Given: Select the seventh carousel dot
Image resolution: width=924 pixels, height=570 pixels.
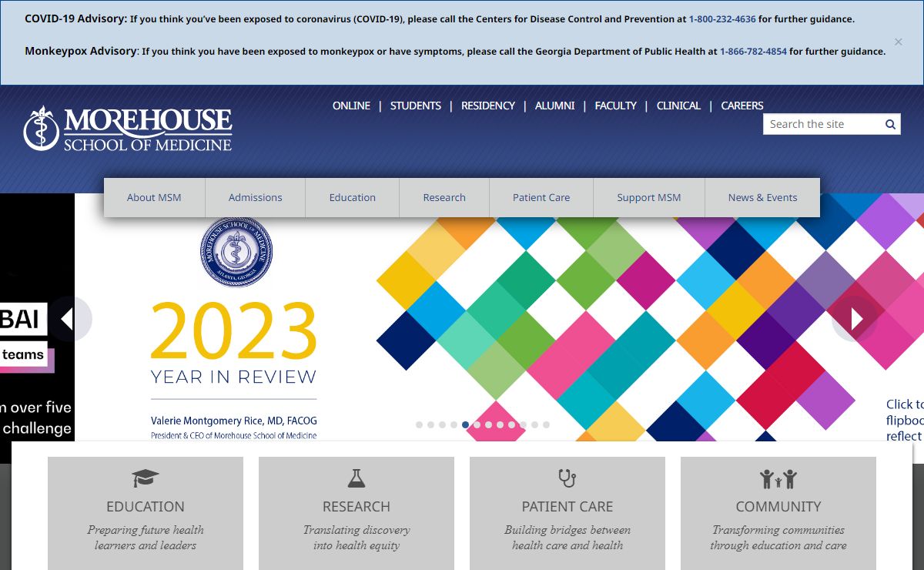Looking at the screenshot, I should [x=489, y=424].
